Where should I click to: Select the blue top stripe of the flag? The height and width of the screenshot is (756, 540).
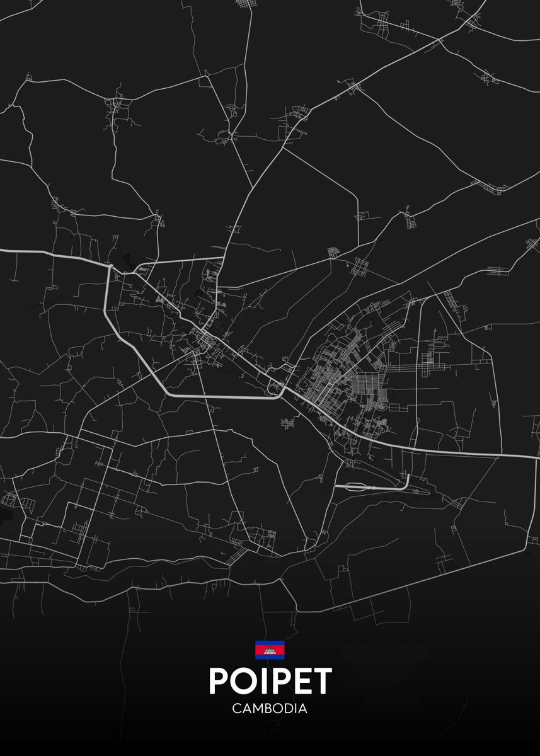(270, 643)
